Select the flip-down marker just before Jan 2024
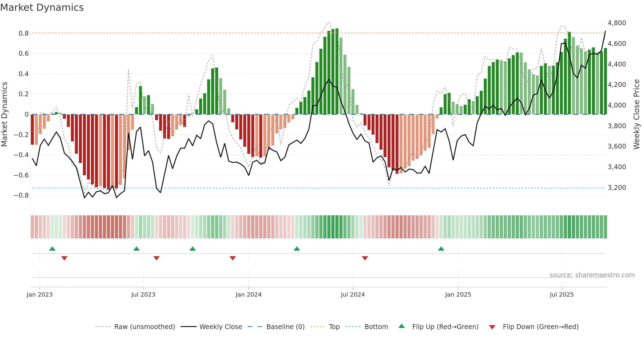This screenshot has width=644, height=362. 233,258
